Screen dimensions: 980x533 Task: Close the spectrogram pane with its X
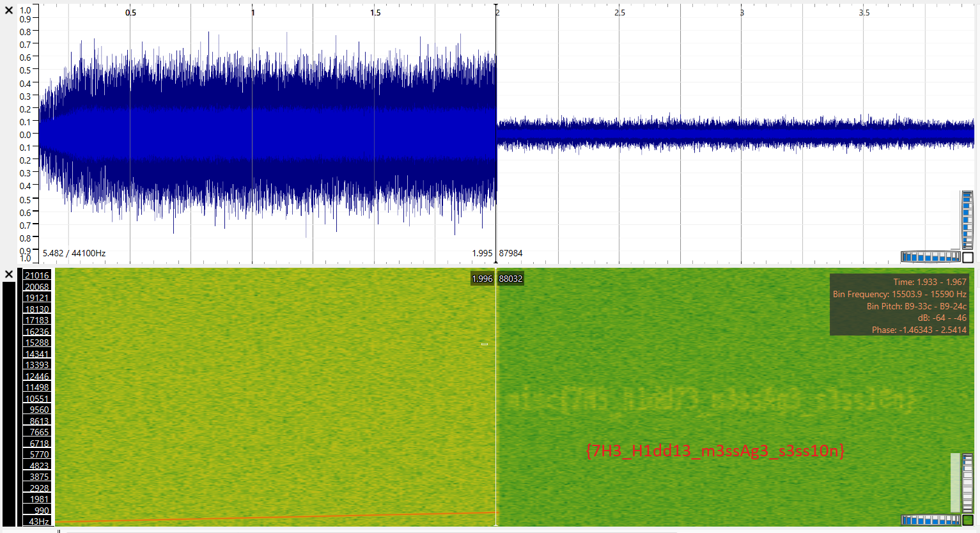point(9,274)
